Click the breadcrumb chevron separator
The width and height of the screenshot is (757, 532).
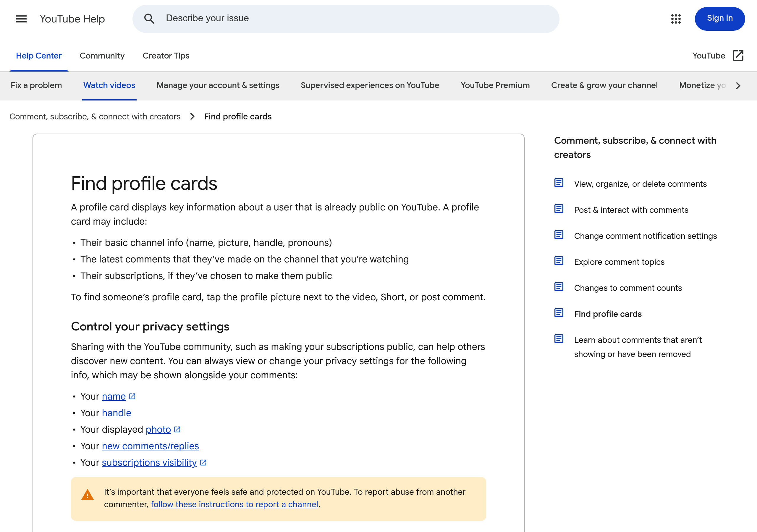click(192, 117)
